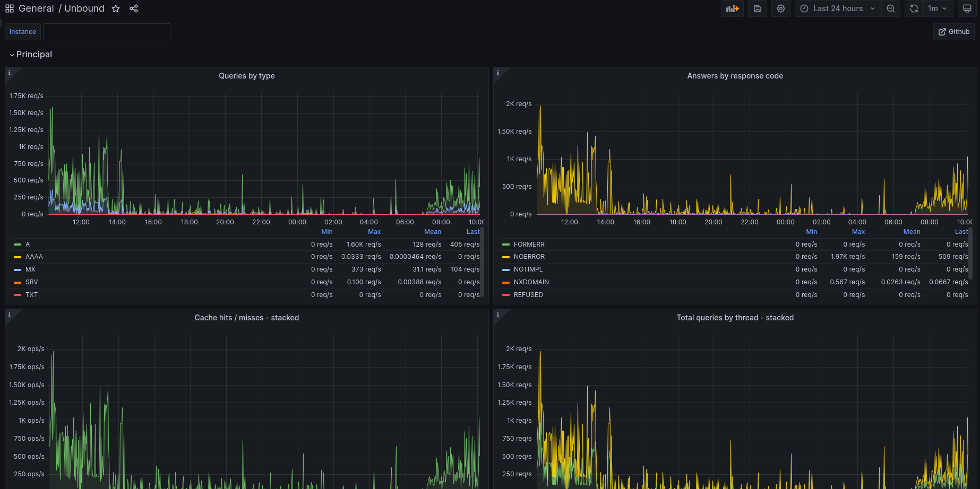Share the dashboard via share icon
This screenshot has width=980, height=489.
coord(134,8)
